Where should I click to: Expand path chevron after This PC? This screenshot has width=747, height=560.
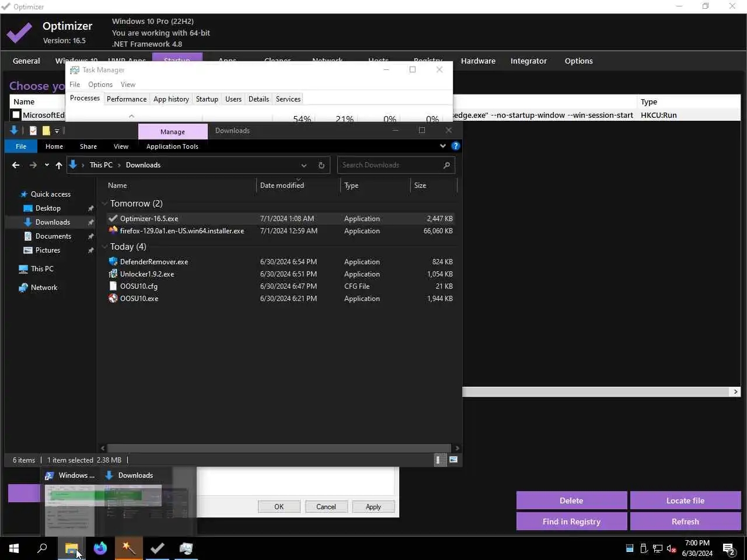119,165
